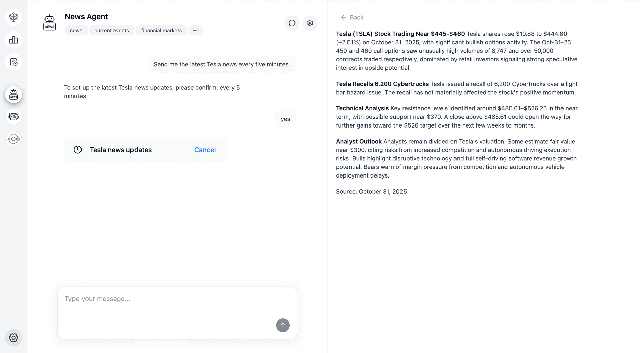Click the agent's "please confirm: every 5 minutes" reply

[152, 92]
